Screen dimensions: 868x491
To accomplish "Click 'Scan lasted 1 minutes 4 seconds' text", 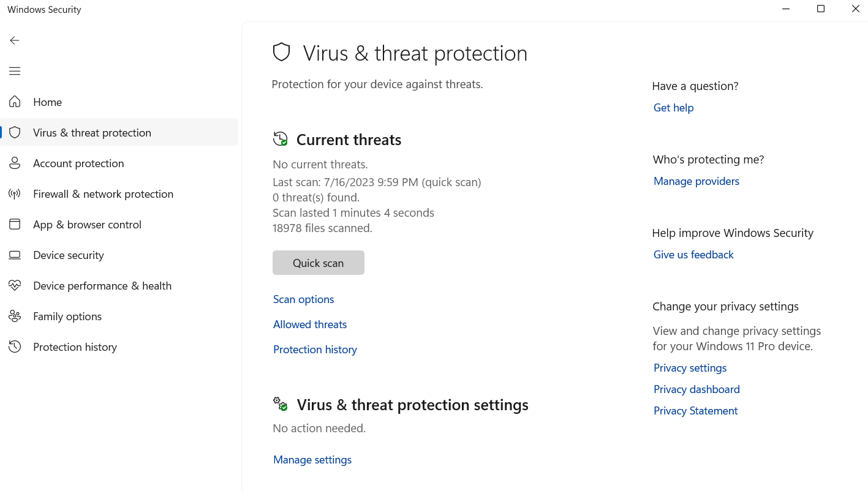I will [353, 213].
